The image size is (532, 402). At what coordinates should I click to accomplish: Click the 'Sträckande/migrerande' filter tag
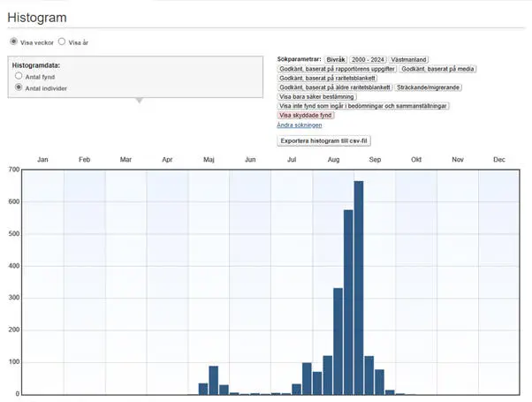(x=428, y=87)
